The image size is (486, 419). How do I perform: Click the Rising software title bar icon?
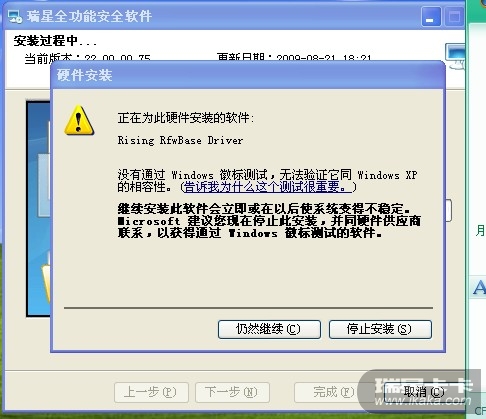15,17
